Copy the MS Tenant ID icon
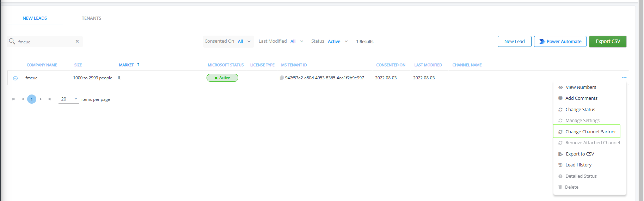This screenshot has height=201, width=644. 281,78
